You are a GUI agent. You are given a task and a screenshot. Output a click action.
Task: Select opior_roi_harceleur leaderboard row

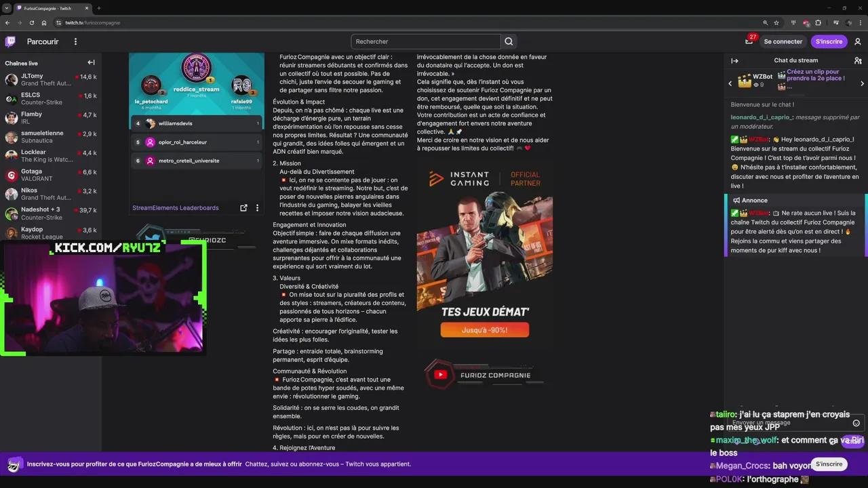click(197, 142)
